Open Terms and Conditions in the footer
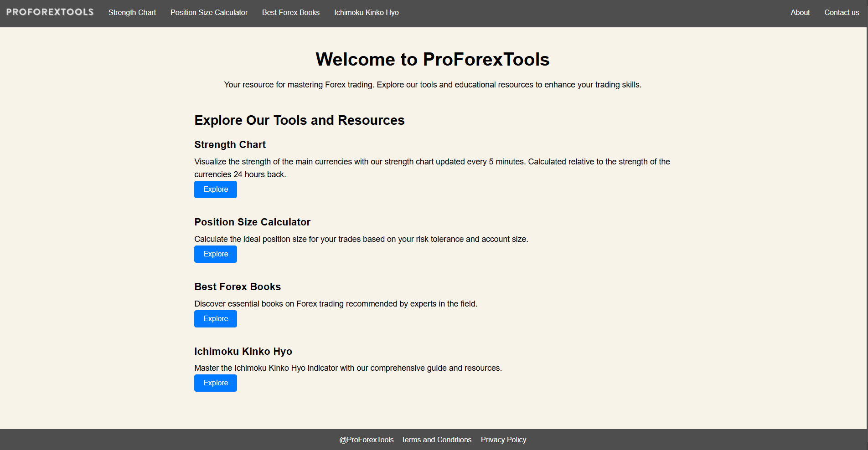This screenshot has width=868, height=450. coord(436,440)
